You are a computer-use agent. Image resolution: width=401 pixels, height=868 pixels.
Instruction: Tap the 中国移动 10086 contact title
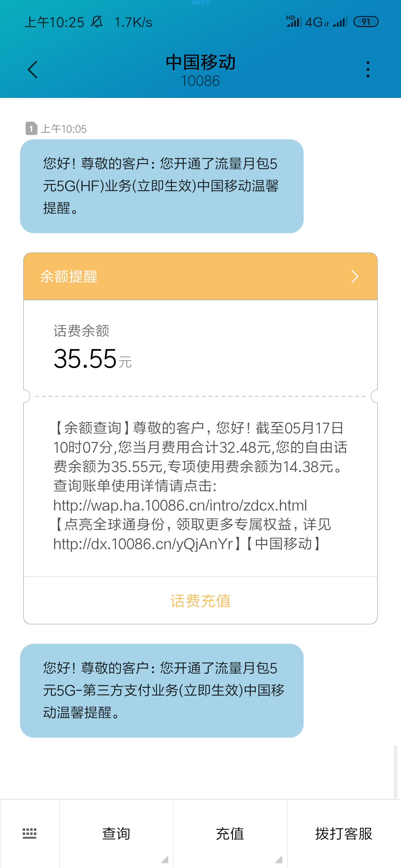point(200,70)
